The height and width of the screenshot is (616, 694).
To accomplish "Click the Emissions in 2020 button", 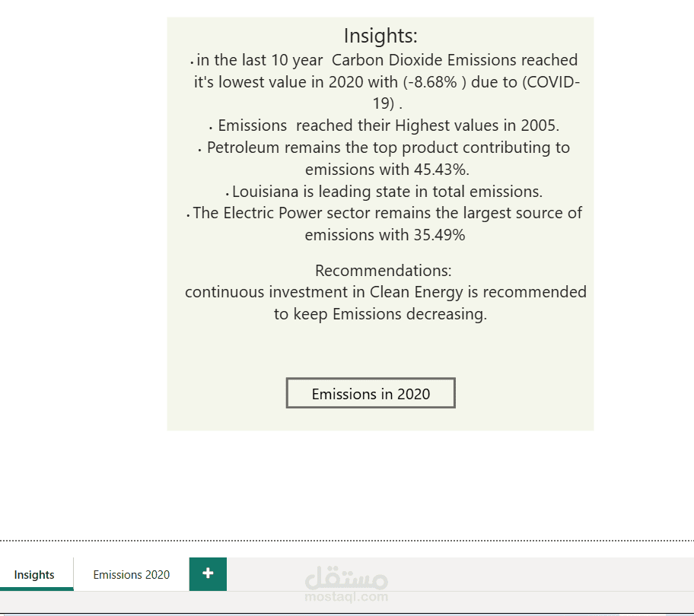I will click(371, 393).
